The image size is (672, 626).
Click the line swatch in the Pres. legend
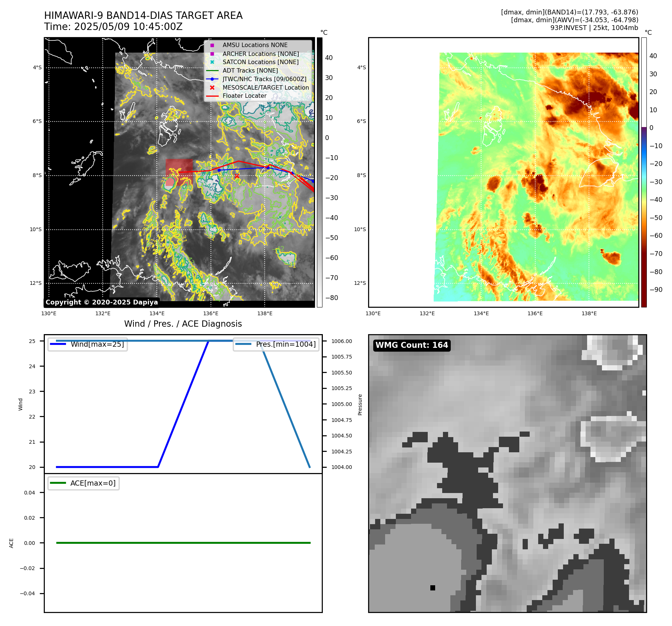pyautogui.click(x=243, y=344)
